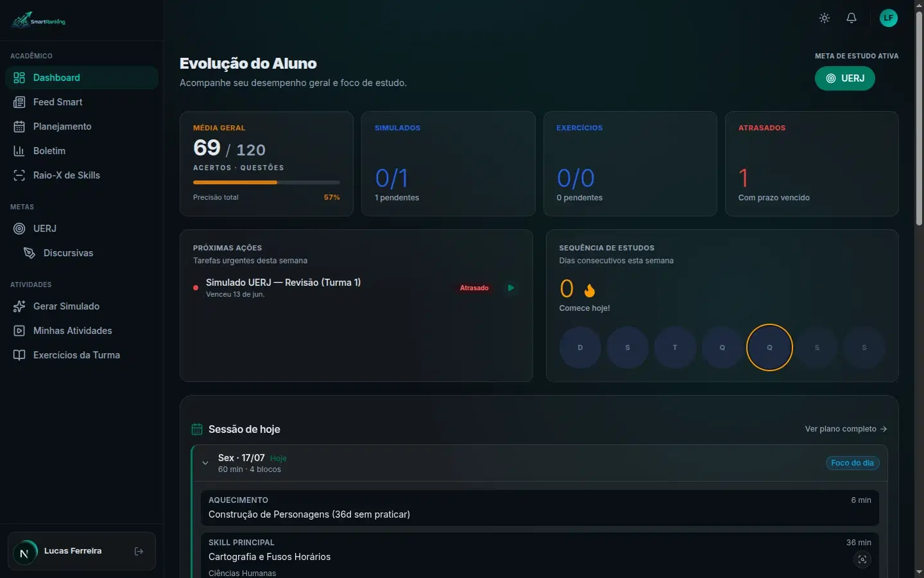The image size is (924, 578).
Task: Open Discursivas under UERJ
Action: point(87,253)
